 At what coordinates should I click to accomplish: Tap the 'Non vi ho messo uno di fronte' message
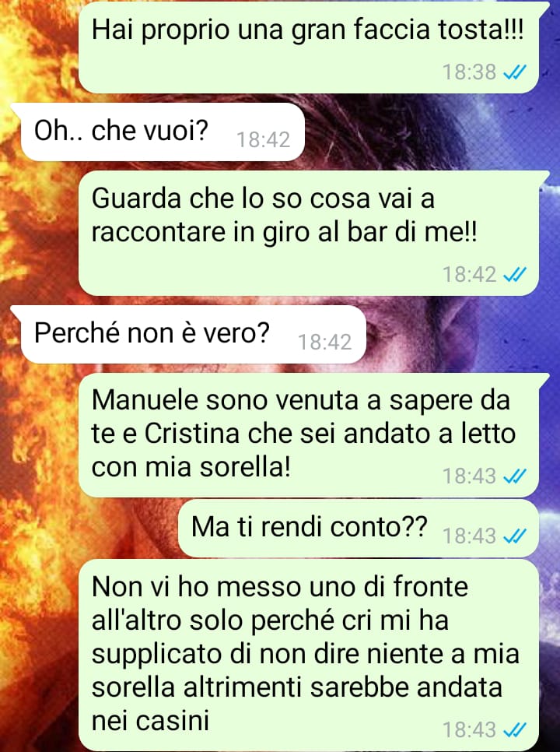(x=309, y=655)
